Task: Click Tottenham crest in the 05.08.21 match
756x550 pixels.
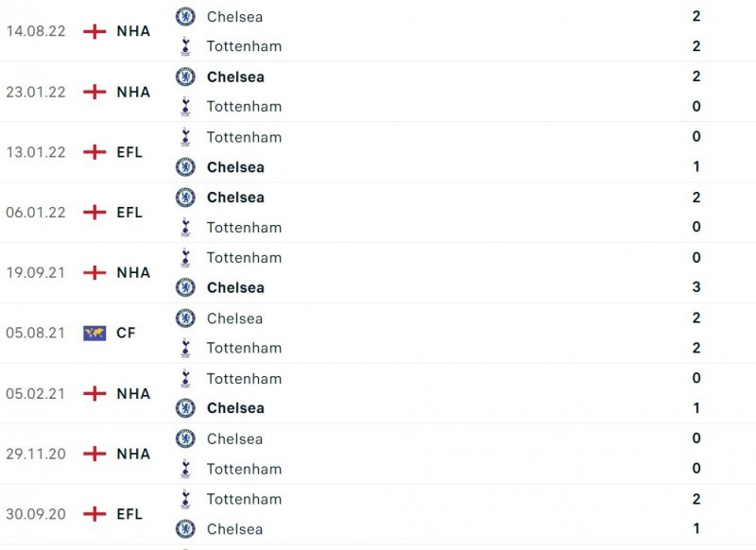Action: (185, 348)
